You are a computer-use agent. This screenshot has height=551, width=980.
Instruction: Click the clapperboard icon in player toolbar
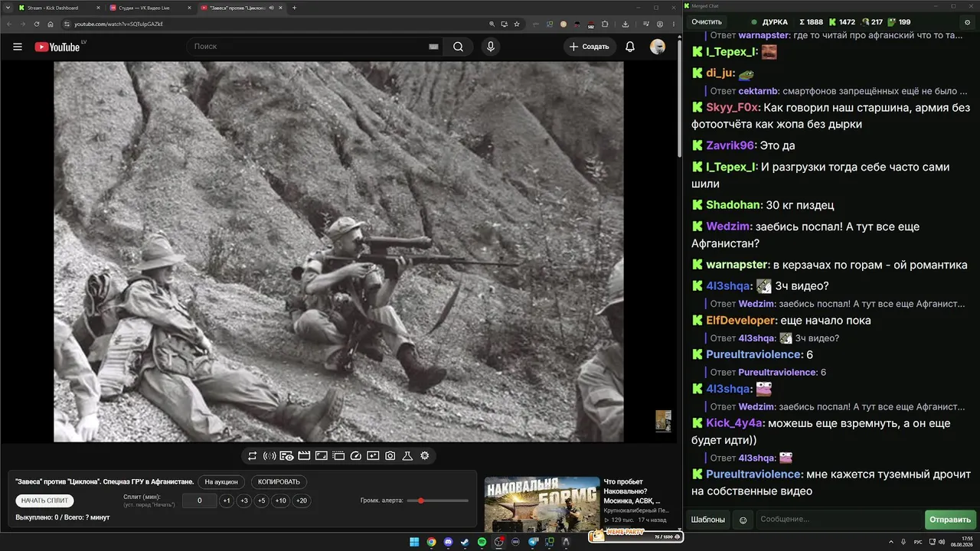tap(304, 456)
